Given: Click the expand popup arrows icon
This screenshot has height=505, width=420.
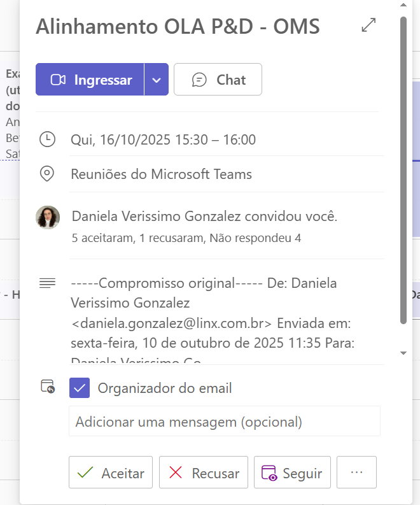Looking at the screenshot, I should tap(368, 25).
